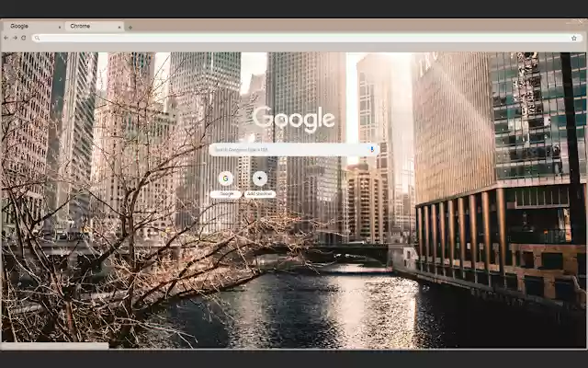
Task: Close the Google tab
Action: [x=59, y=27]
